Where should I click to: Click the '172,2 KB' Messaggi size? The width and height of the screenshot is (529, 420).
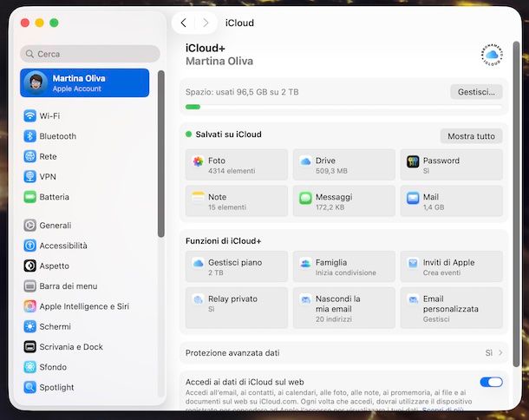tap(330, 207)
